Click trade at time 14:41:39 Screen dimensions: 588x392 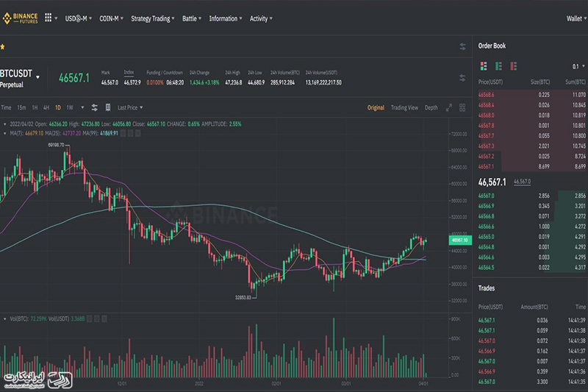pos(531,321)
